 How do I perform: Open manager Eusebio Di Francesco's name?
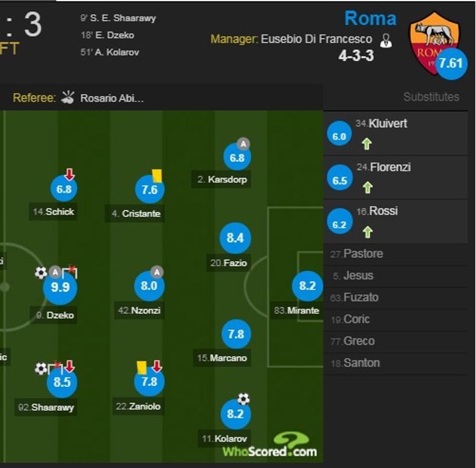pyautogui.click(x=316, y=39)
